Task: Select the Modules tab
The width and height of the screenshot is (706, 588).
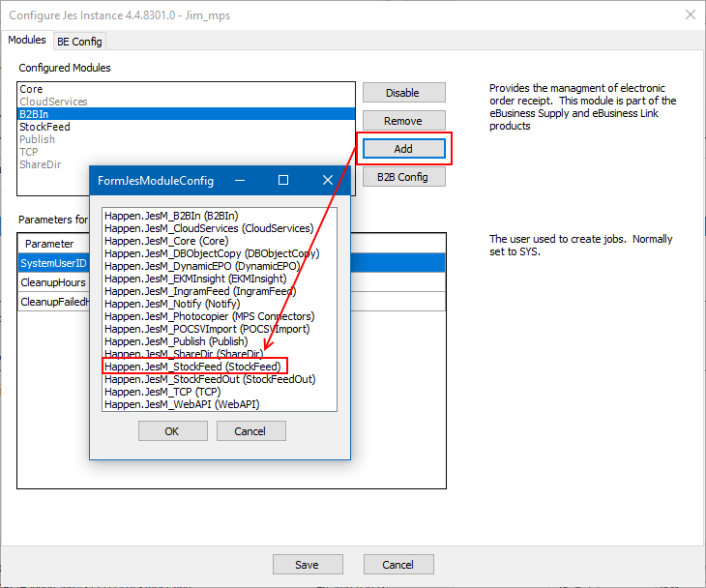Action: (x=27, y=41)
